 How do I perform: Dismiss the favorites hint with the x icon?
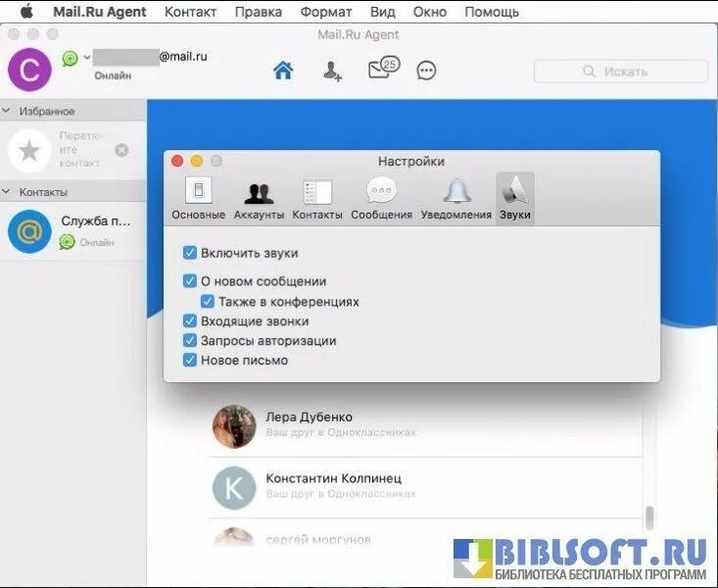(121, 150)
